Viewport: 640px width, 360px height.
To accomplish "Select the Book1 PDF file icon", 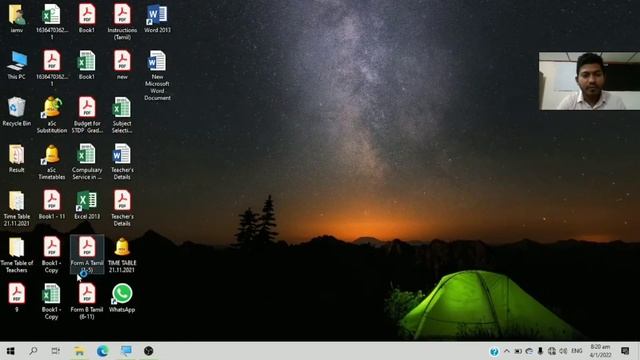I will [x=87, y=18].
